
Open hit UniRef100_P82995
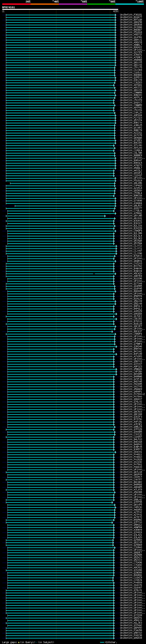[x=131, y=384]
